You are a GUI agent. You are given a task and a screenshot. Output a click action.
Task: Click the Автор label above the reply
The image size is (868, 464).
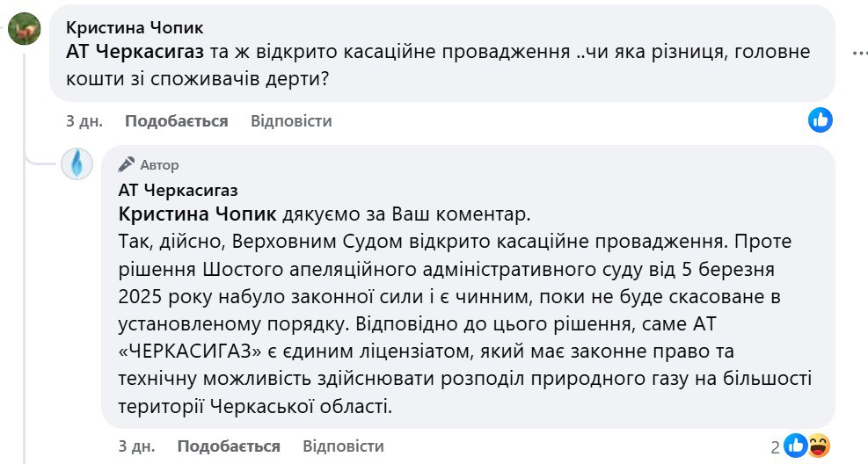[x=159, y=165]
